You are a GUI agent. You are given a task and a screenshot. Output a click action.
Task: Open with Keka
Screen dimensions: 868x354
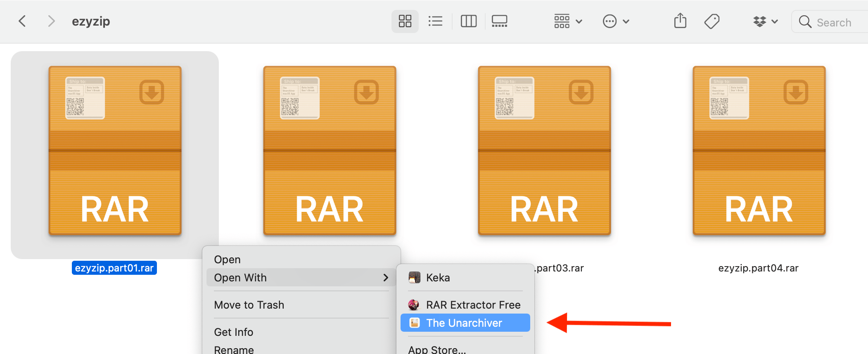pos(465,278)
